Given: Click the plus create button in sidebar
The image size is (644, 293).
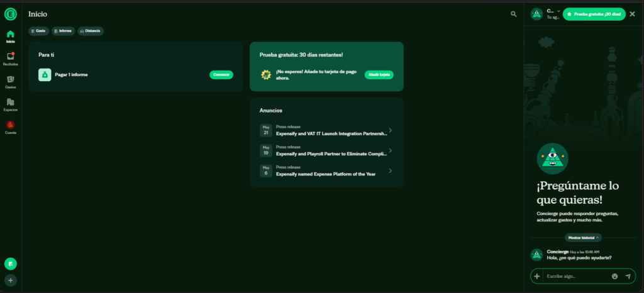Looking at the screenshot, I should (11, 280).
